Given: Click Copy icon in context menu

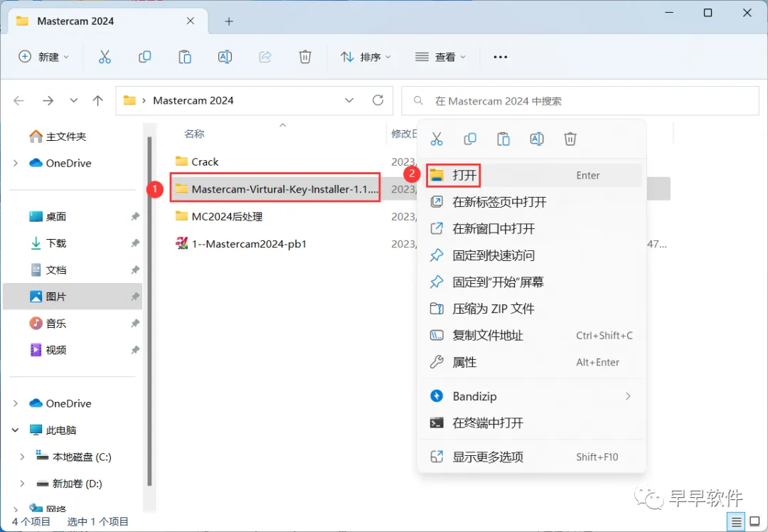Looking at the screenshot, I should tap(470, 139).
